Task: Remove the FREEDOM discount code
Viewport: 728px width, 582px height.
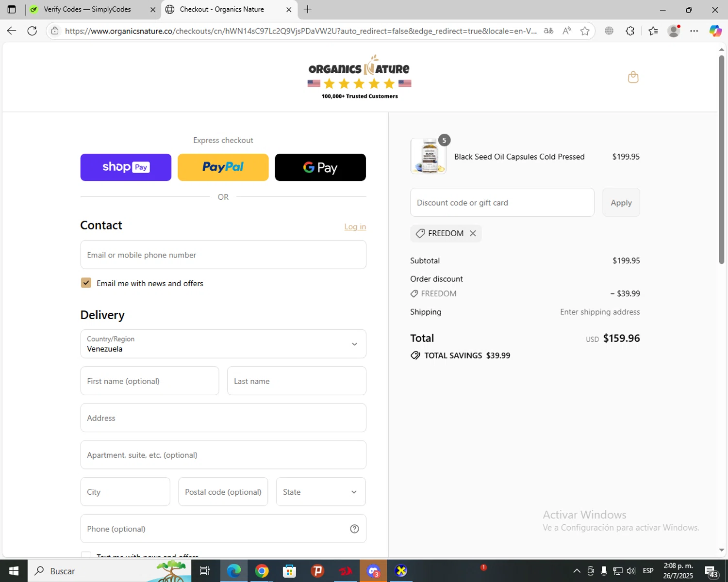Action: (473, 233)
